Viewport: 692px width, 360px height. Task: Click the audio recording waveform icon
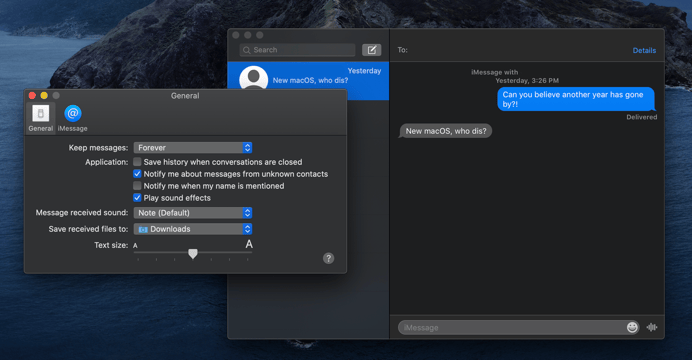652,327
